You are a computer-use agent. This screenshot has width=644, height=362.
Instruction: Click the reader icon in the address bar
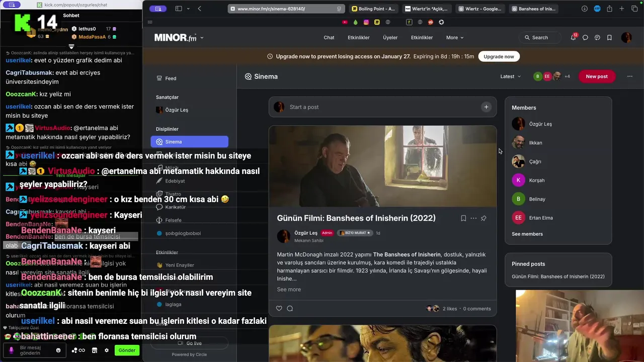click(339, 9)
